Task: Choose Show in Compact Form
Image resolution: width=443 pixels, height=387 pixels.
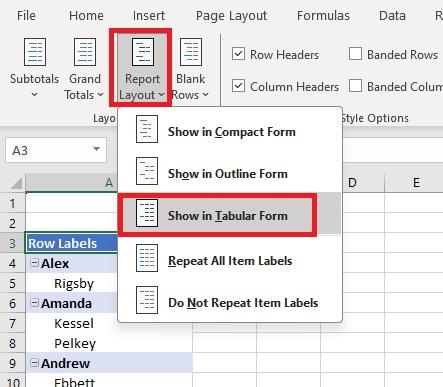Action: pyautogui.click(x=230, y=132)
